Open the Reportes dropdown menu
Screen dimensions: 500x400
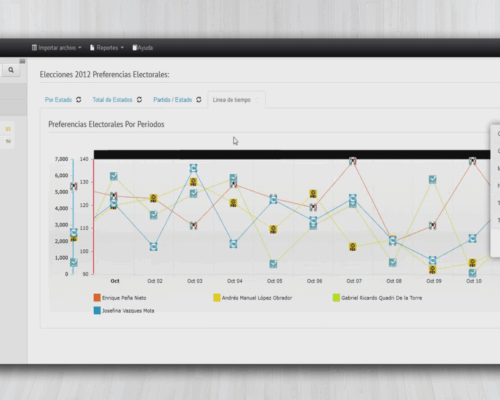[x=107, y=48]
